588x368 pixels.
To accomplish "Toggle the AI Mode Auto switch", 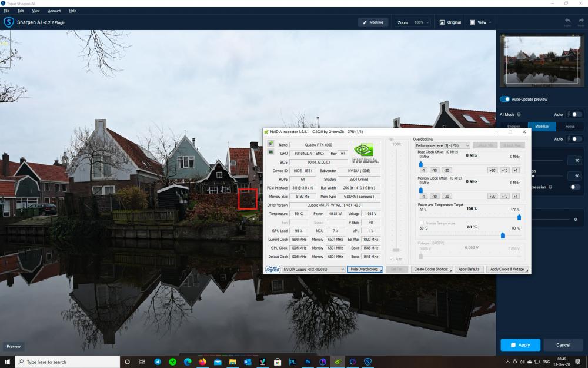I will [x=576, y=115].
